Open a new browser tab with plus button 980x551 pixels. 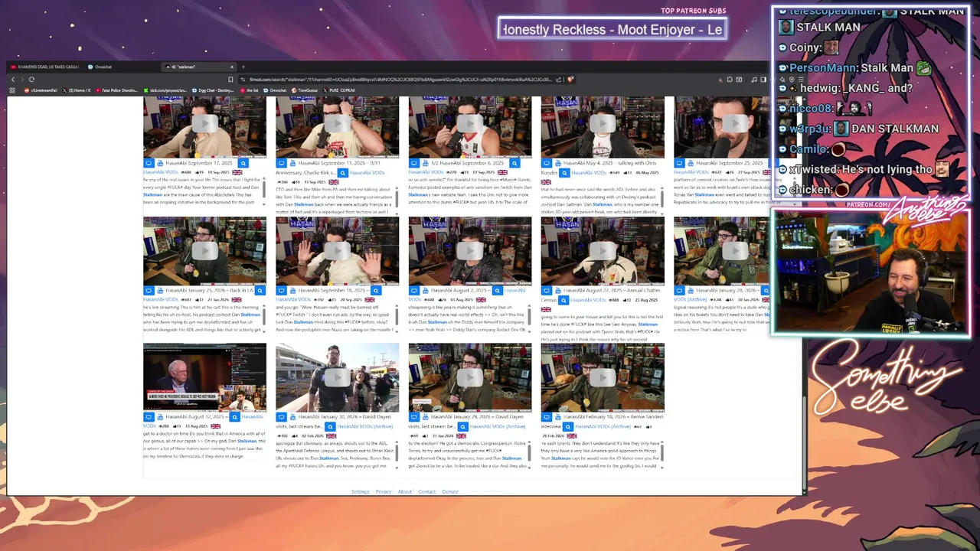243,67
